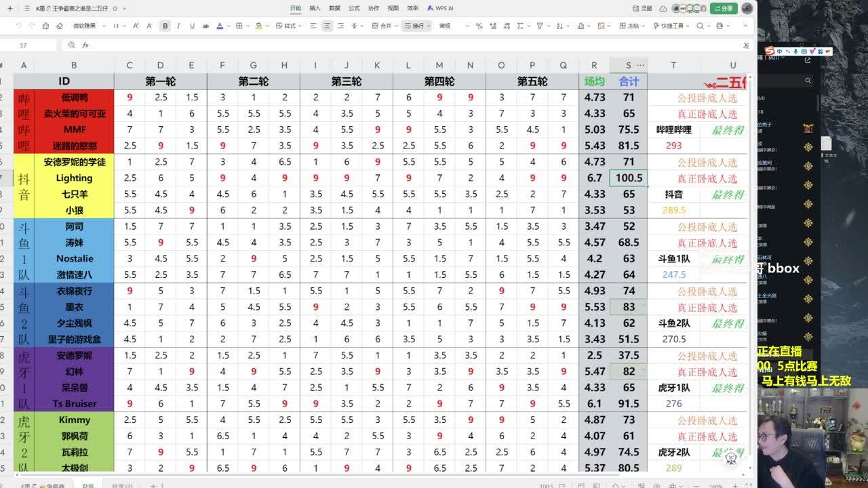Open WPS AI assistant
The width and height of the screenshot is (868, 488).
440,8
